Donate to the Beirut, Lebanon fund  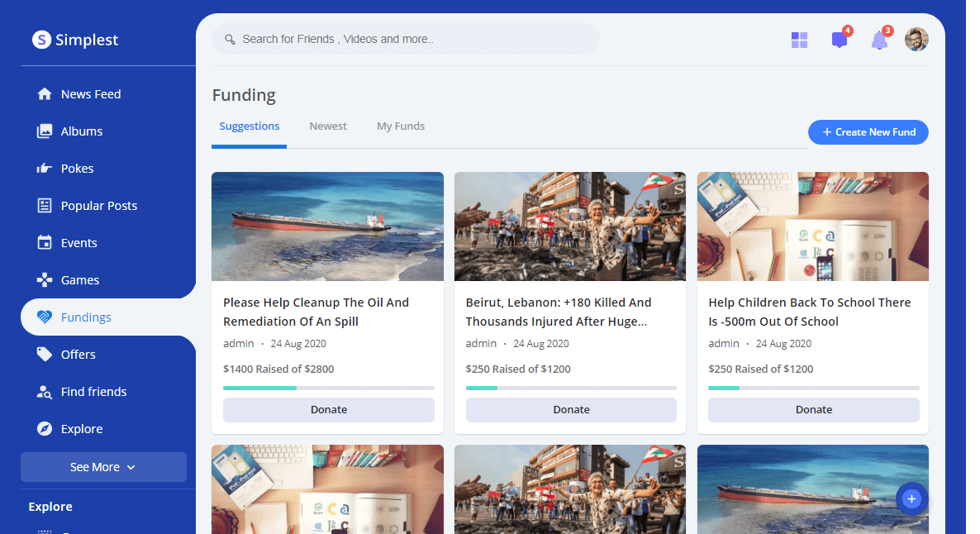coord(571,410)
